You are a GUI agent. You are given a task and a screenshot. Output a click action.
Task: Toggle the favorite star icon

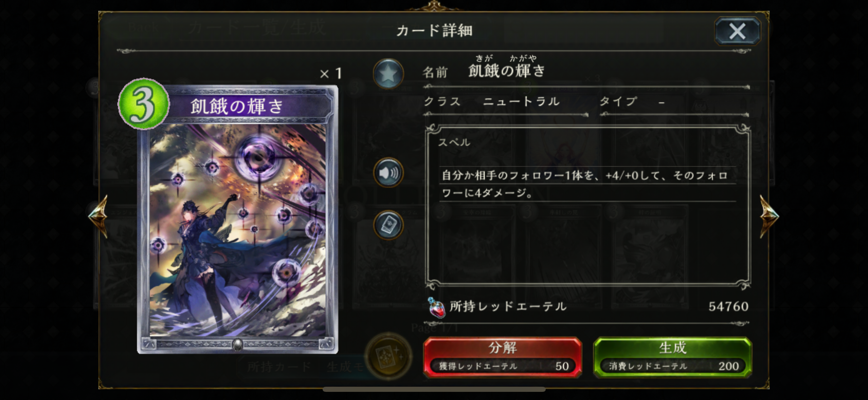tap(388, 74)
